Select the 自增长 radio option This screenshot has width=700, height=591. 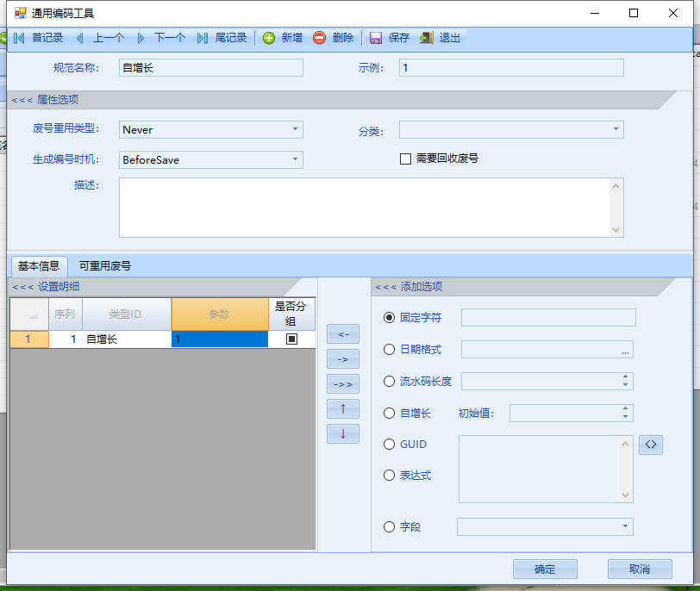coord(390,413)
